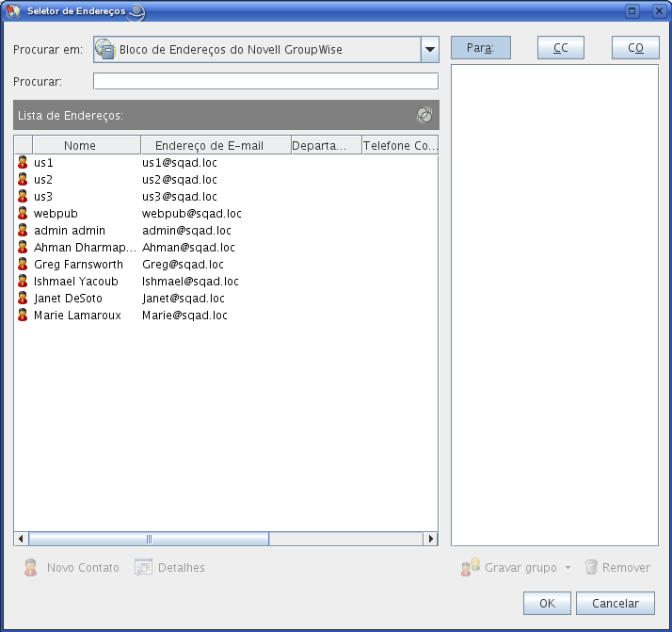Sort by Endereço de E-mail column header
The height and width of the screenshot is (632, 672).
216,145
